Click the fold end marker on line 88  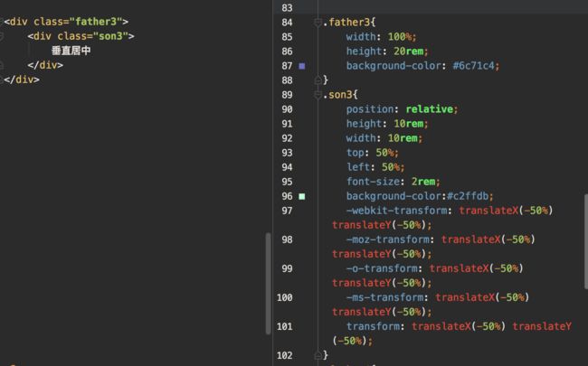click(x=318, y=80)
